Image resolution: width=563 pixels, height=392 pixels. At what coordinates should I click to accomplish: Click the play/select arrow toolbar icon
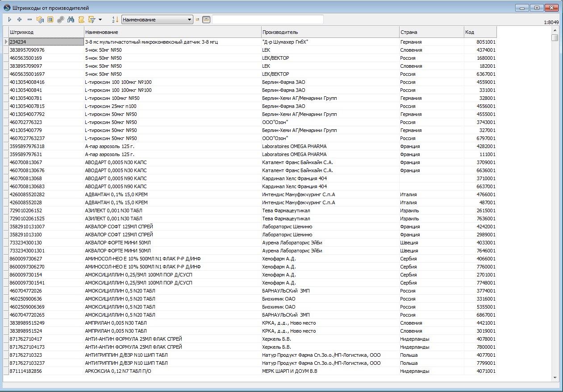(9, 20)
